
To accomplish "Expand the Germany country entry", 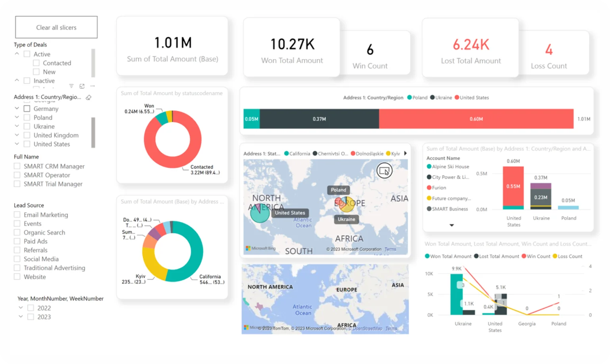I will tap(17, 108).
